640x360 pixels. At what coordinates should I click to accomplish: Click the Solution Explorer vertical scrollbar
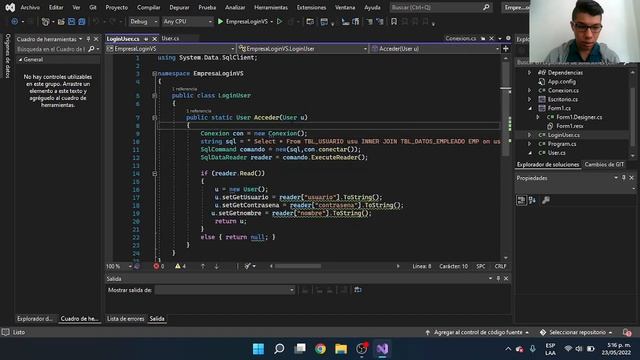click(x=632, y=114)
